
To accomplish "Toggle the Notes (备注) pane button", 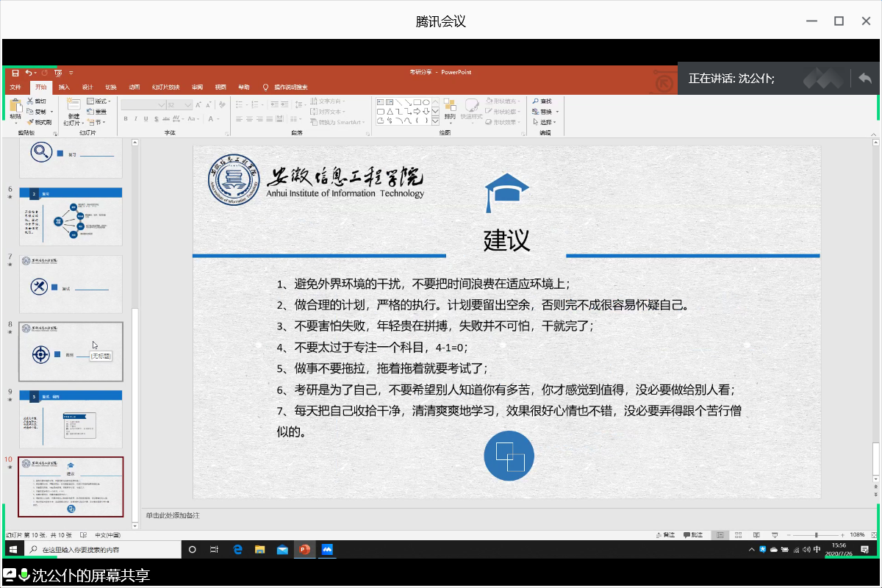I will click(664, 534).
